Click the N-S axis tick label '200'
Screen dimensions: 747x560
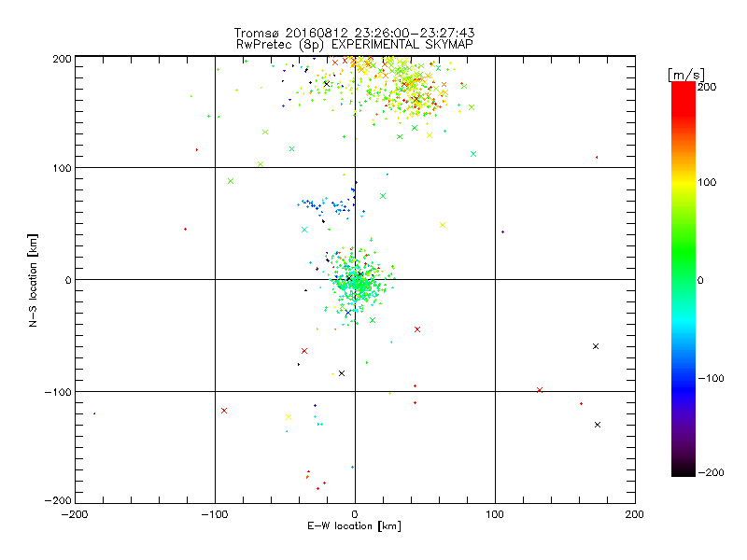[62, 59]
